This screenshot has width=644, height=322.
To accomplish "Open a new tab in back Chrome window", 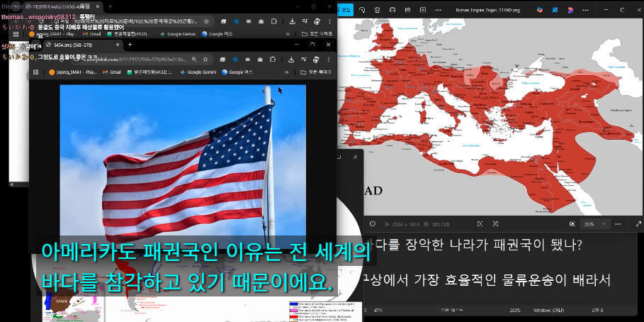I will pos(110,6).
